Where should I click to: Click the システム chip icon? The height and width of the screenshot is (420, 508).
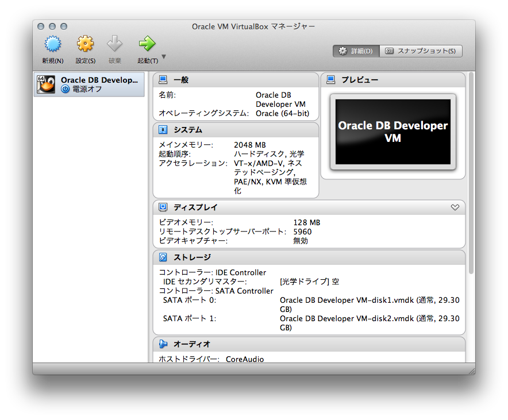coord(163,130)
